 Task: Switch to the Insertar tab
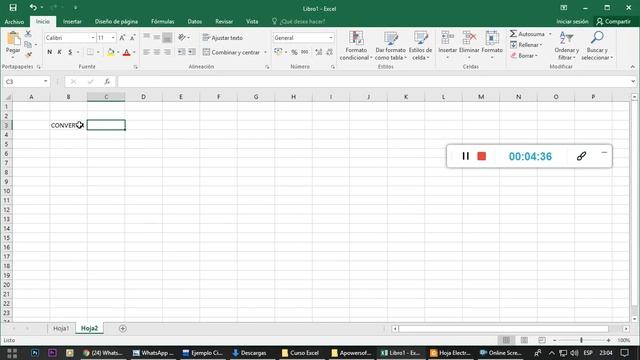tap(72, 22)
